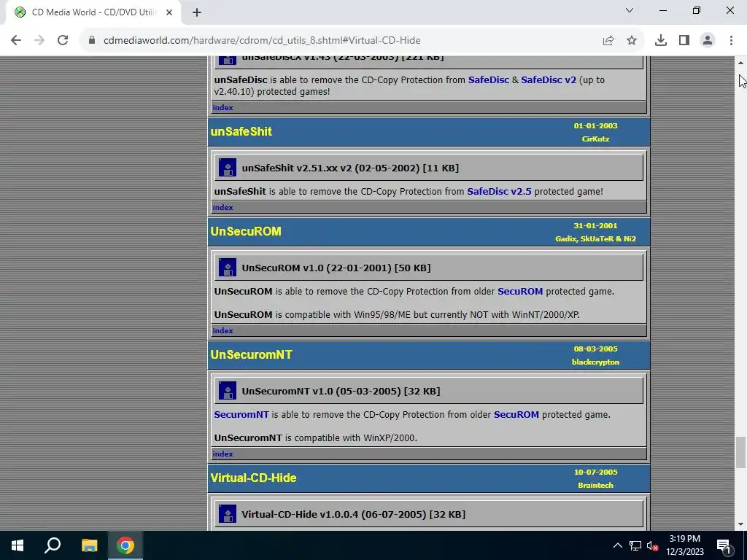Image resolution: width=747 pixels, height=560 pixels.
Task: Click author name blackcrypton
Action: (x=595, y=362)
